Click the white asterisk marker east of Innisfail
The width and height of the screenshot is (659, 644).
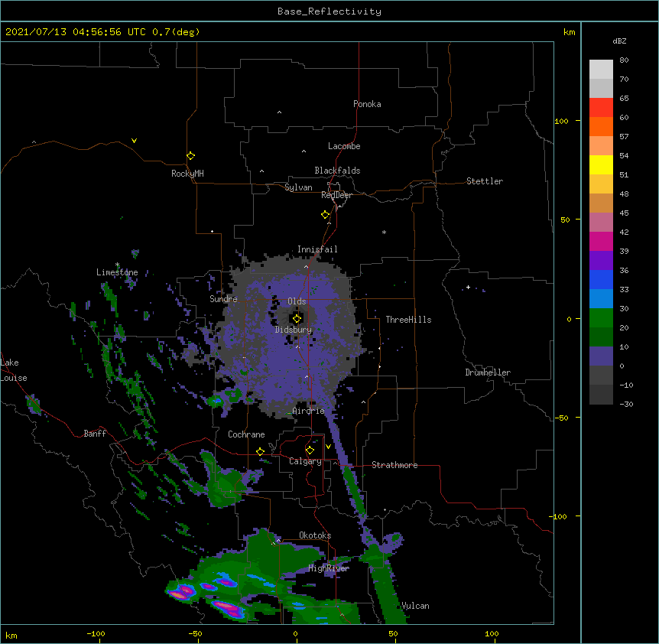point(384,232)
